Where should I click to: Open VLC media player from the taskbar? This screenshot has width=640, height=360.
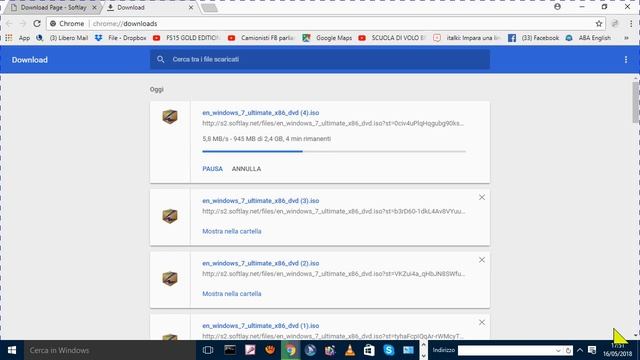tap(349, 350)
